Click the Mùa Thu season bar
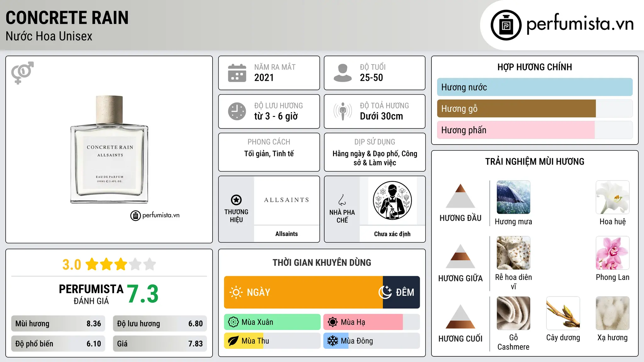Image resolution: width=644 pixels, height=362 pixels. click(272, 341)
